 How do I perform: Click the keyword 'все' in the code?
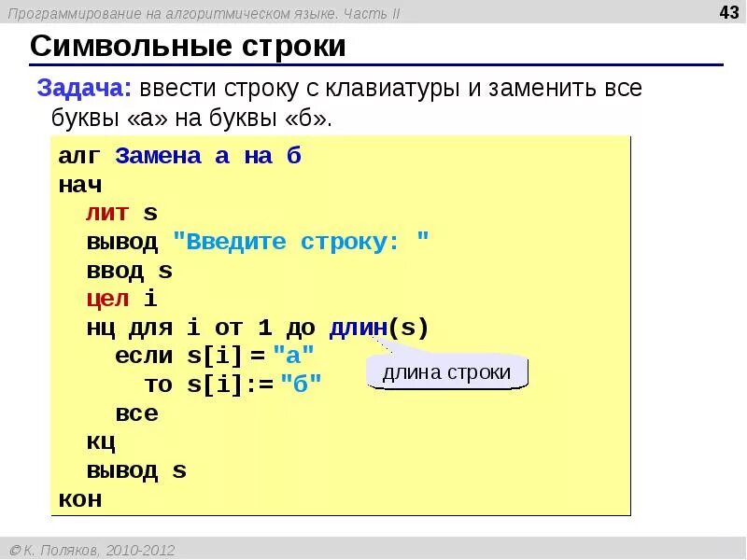click(x=136, y=413)
